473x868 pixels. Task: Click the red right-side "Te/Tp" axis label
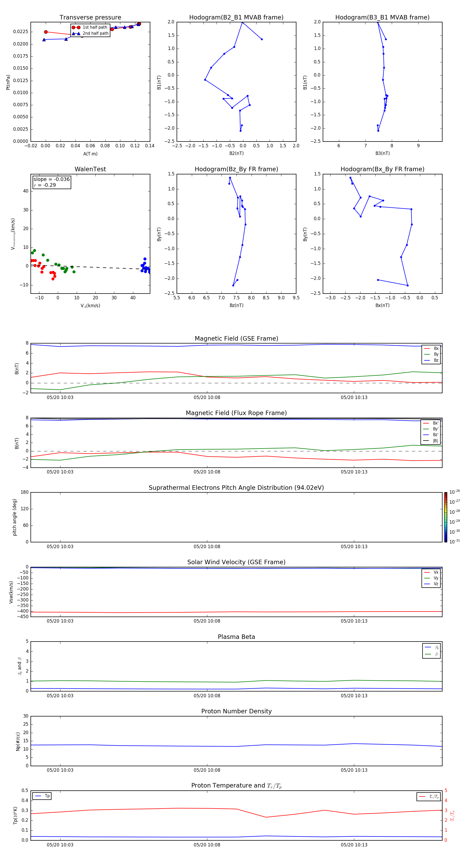tap(453, 816)
